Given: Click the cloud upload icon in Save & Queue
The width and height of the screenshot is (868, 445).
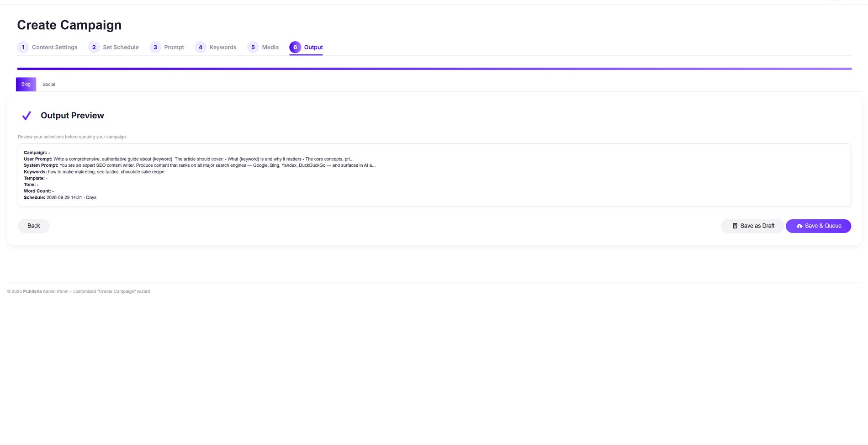Looking at the screenshot, I should (x=799, y=226).
